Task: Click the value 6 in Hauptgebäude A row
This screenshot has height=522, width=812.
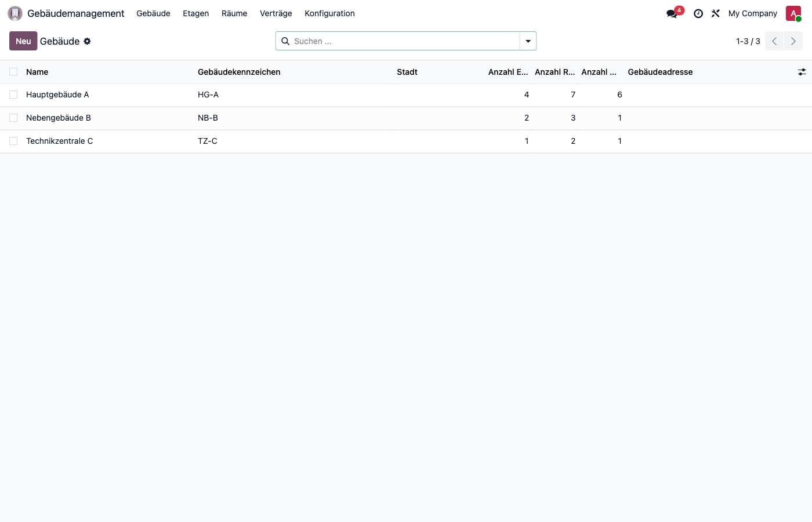Action: click(619, 95)
